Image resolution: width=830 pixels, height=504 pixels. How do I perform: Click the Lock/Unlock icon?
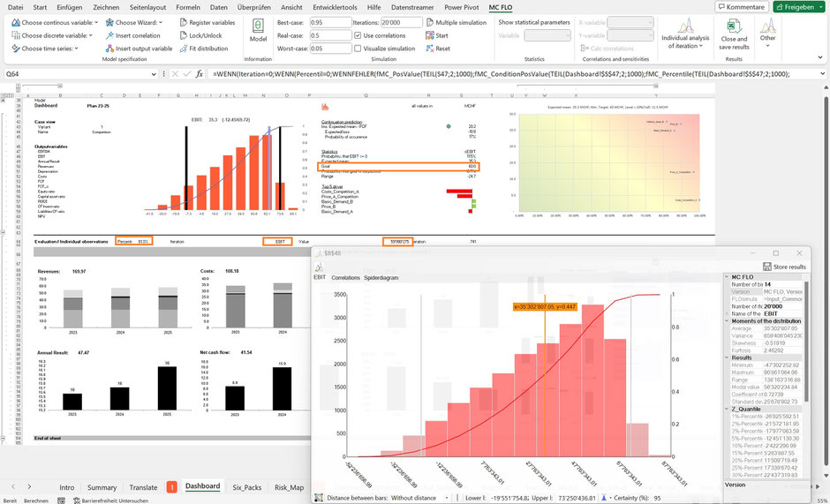point(184,35)
